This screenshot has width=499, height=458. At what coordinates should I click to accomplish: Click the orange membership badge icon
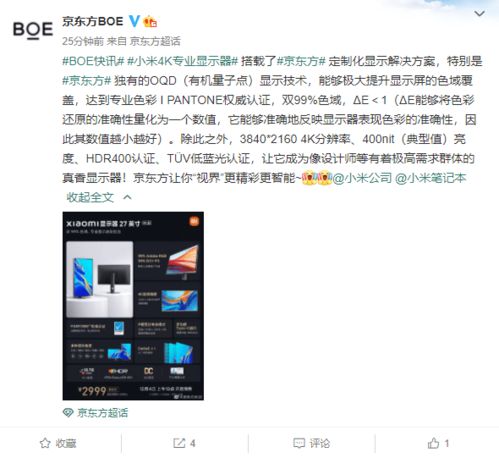click(x=150, y=22)
